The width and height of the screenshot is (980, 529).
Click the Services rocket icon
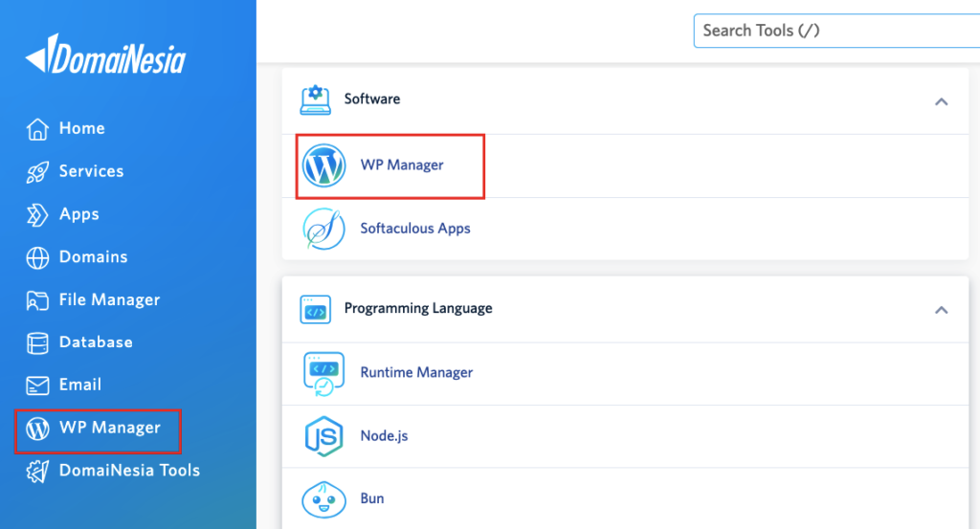tap(37, 172)
